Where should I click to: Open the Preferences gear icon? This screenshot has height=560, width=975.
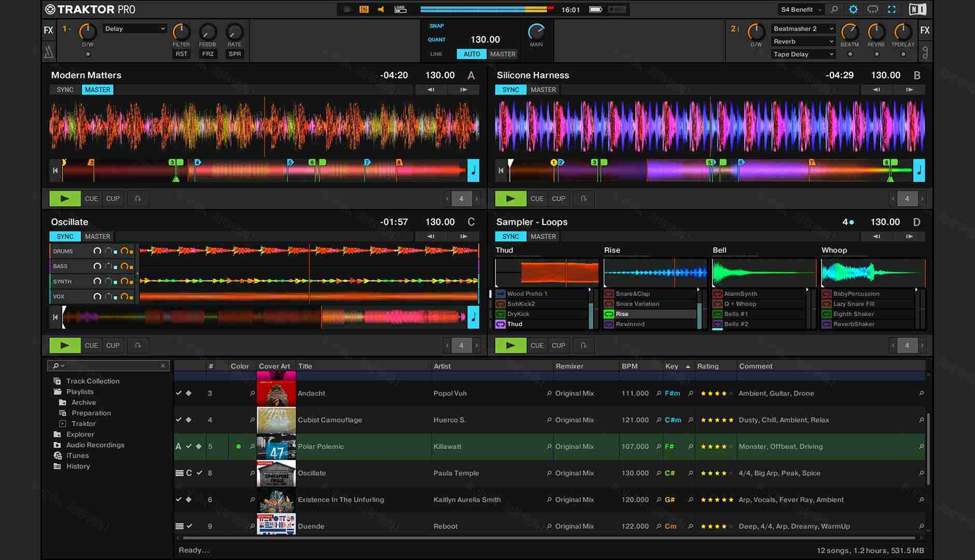[x=853, y=9]
